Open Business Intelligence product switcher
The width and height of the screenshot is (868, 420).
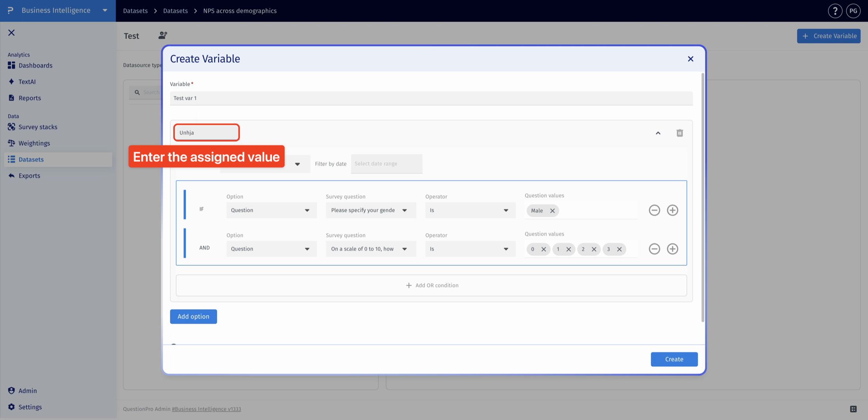pos(58,11)
